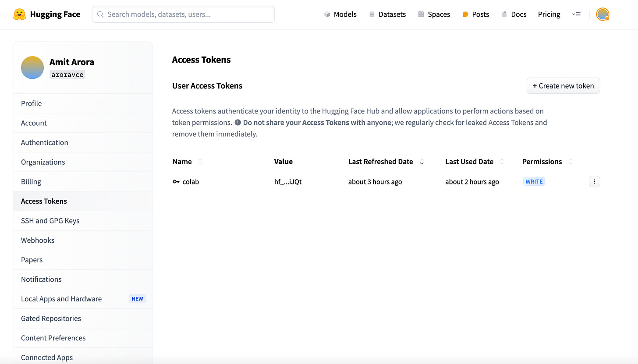Click the Docs book icon
Viewport: 638px width, 364px height.
click(504, 14)
